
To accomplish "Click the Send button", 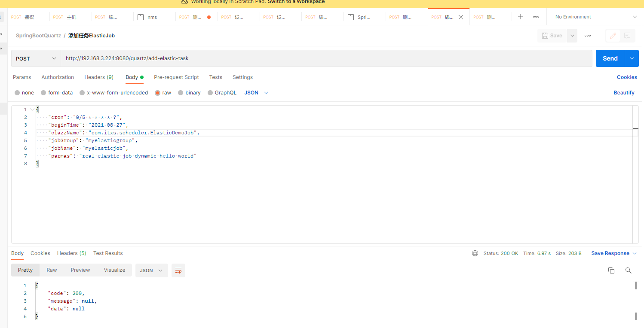I will pos(610,58).
